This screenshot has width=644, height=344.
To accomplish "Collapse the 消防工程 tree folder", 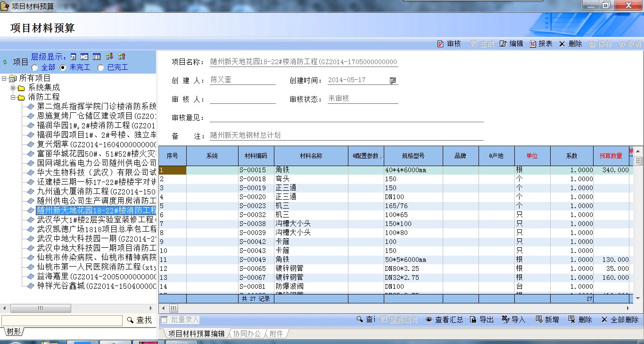I will (13, 97).
